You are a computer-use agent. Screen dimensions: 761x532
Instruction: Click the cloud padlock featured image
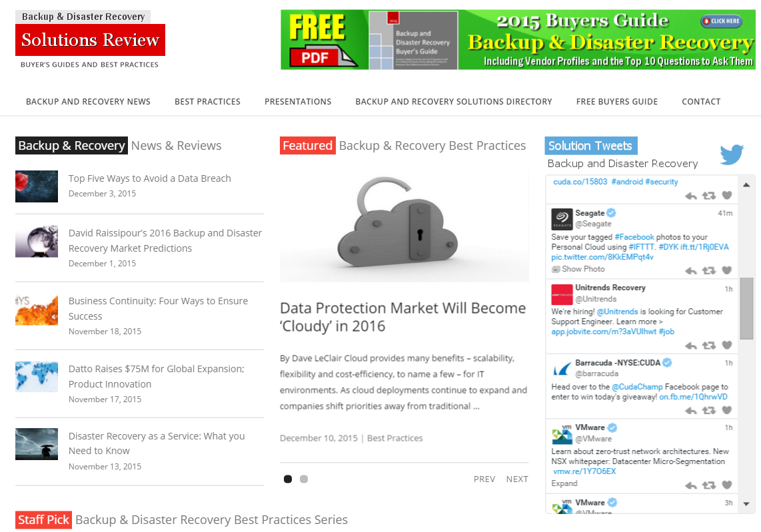point(404,226)
